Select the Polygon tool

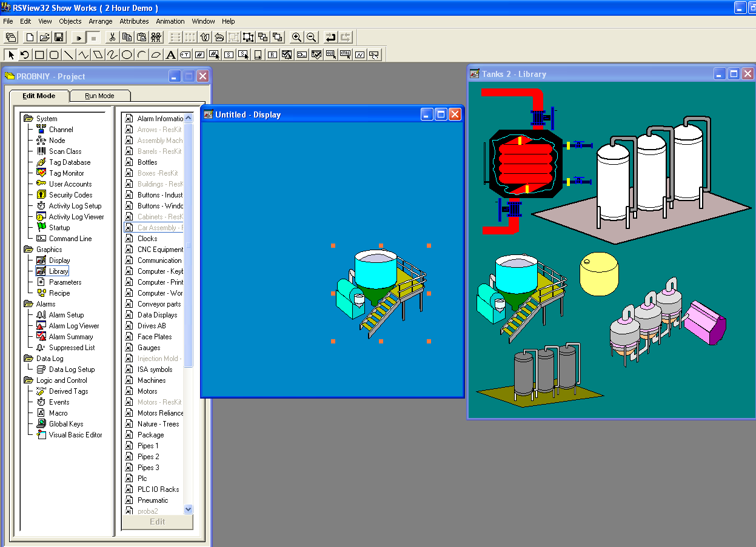coord(98,55)
